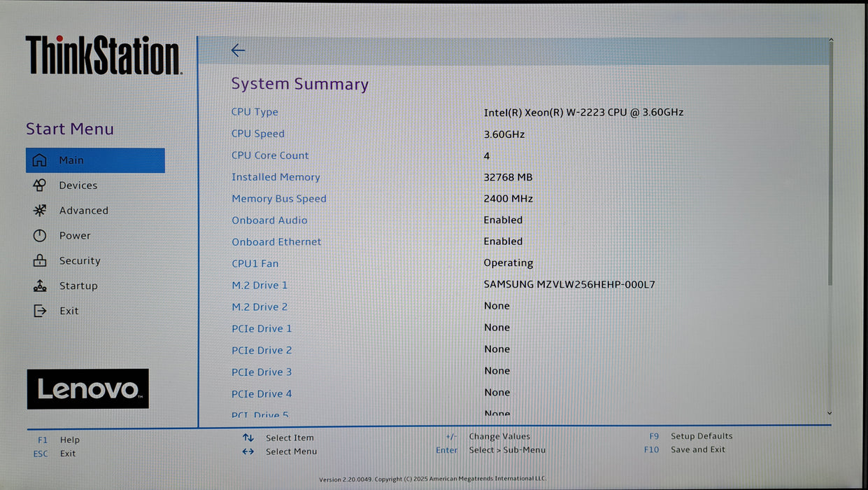Open the Main menu
The height and width of the screenshot is (490, 868).
coord(95,160)
